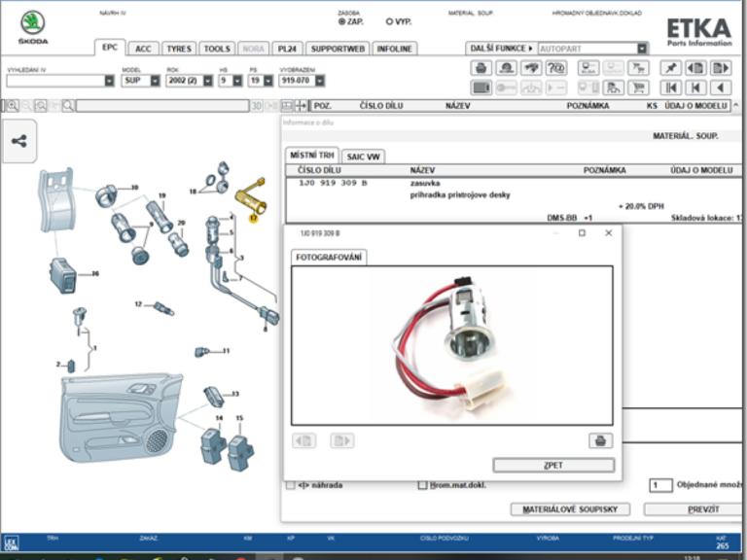Click the main toolbar printer icon
This screenshot has width=747, height=560.
(x=480, y=68)
